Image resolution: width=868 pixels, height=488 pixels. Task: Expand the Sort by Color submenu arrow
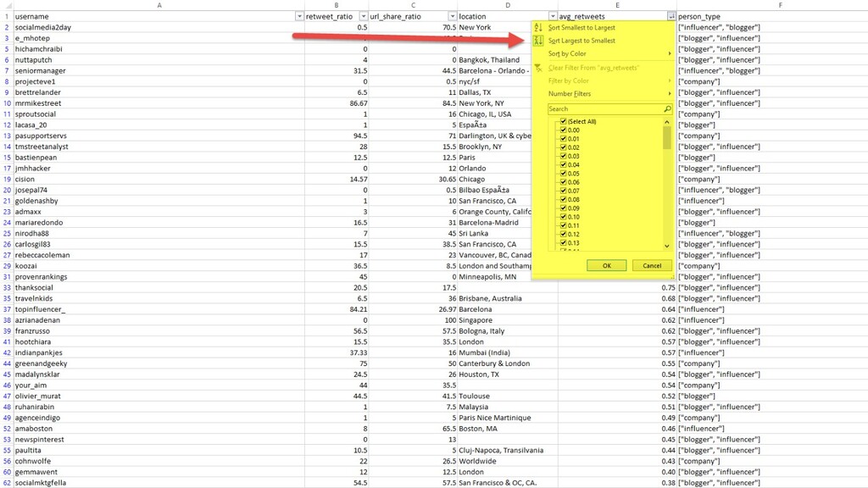670,53
